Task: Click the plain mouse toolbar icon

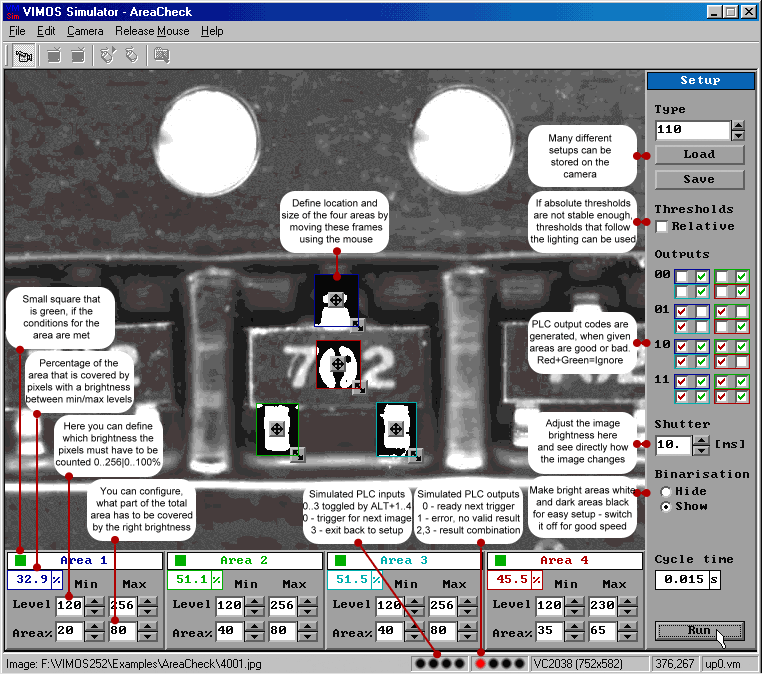Action: [130, 56]
